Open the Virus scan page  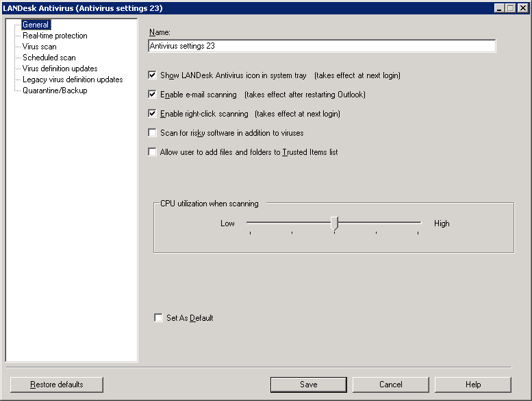tap(39, 47)
